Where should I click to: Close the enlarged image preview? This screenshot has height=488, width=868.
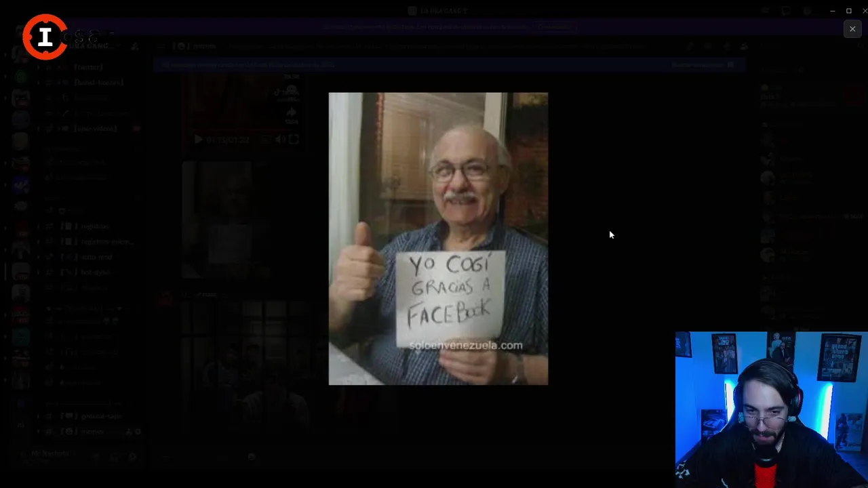coord(852,28)
